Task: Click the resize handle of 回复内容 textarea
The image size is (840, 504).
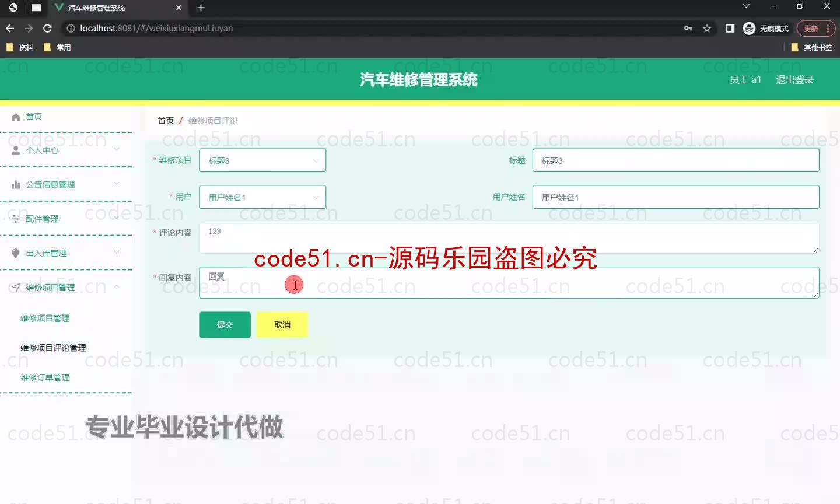Action: pos(815,295)
